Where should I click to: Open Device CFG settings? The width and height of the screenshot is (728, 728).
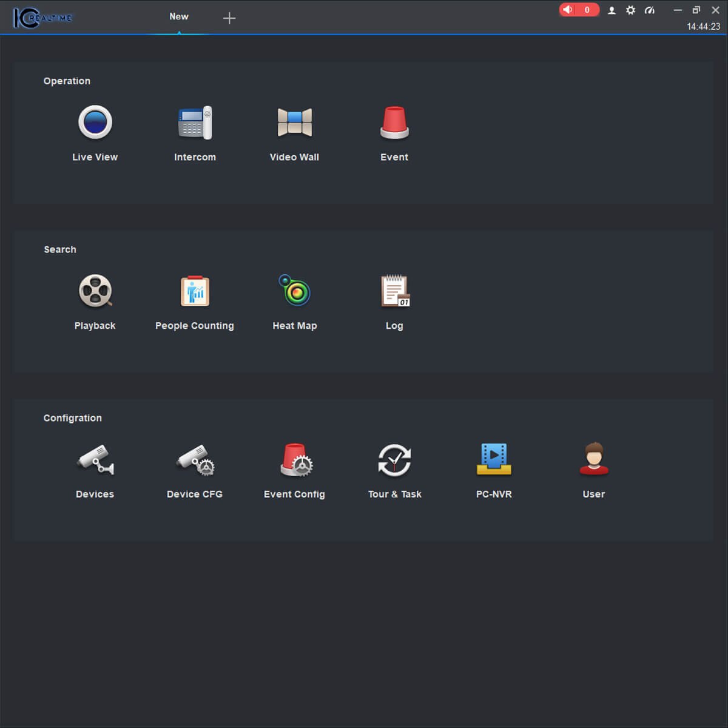[195, 460]
